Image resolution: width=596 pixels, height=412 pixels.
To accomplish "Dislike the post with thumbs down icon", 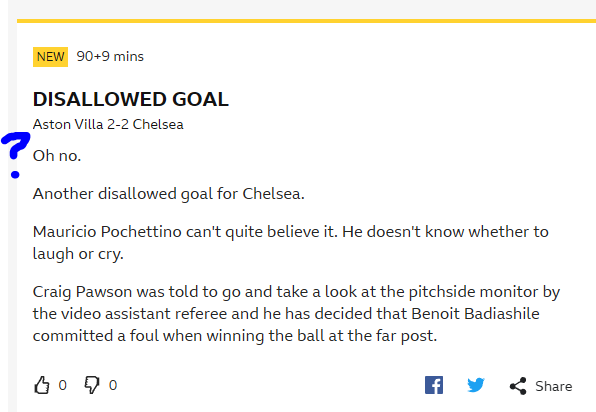I will tap(92, 385).
